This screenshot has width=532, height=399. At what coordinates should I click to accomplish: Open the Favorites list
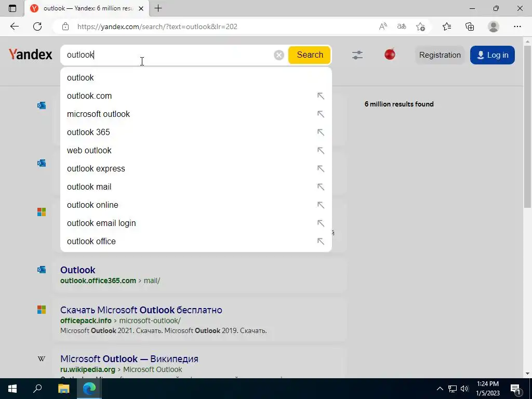pos(447,26)
